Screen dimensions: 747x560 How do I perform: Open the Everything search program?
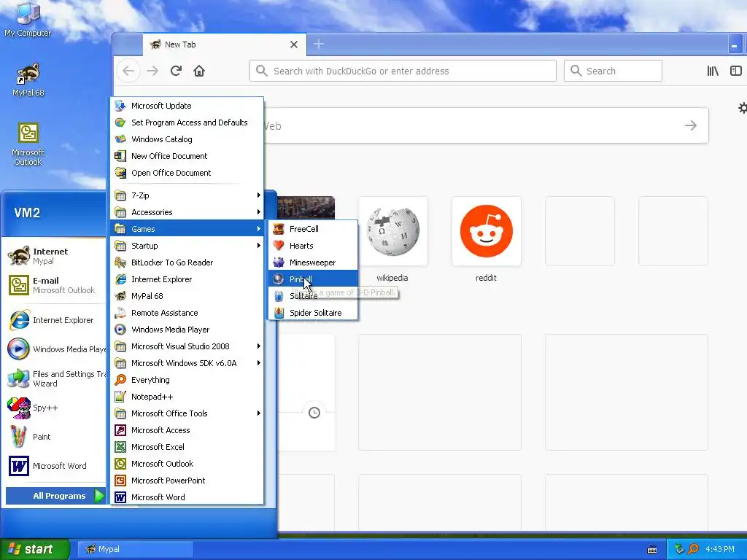[x=187, y=380]
